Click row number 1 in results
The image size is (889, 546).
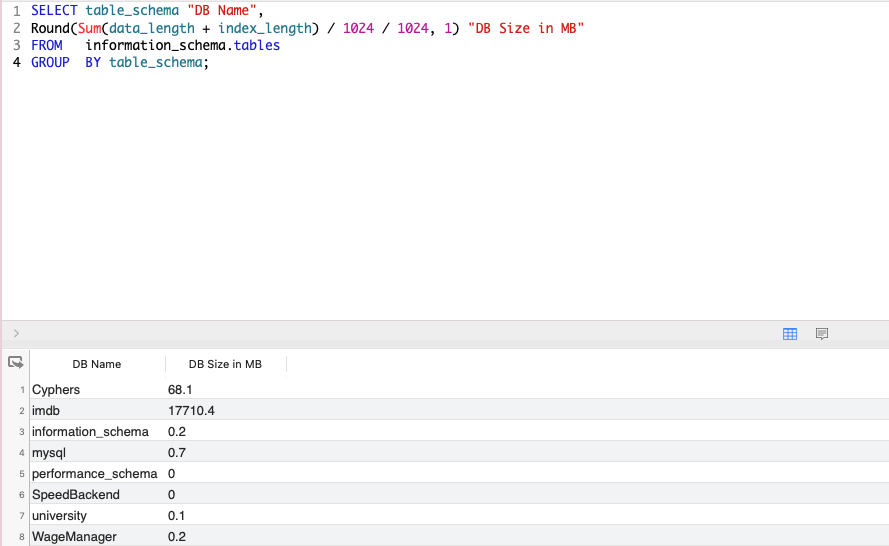click(22, 390)
